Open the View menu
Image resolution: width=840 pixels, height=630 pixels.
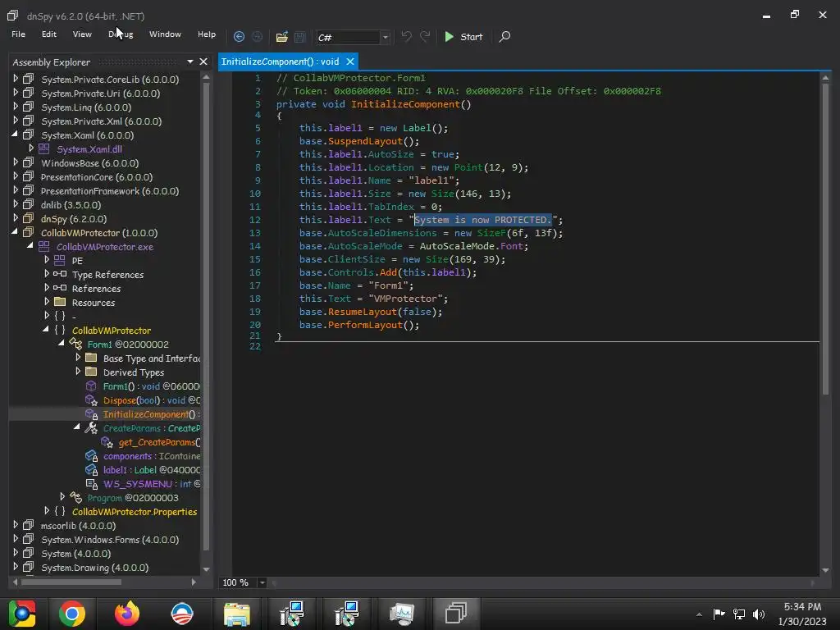click(x=82, y=34)
